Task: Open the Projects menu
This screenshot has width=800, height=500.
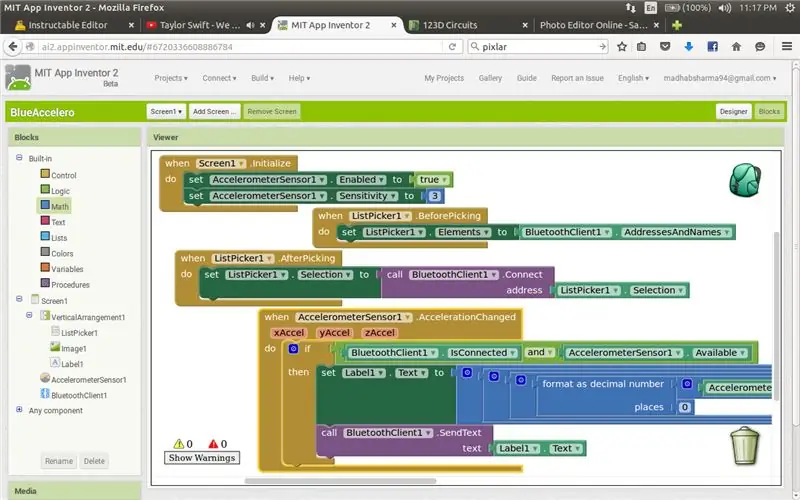Action: click(x=171, y=78)
